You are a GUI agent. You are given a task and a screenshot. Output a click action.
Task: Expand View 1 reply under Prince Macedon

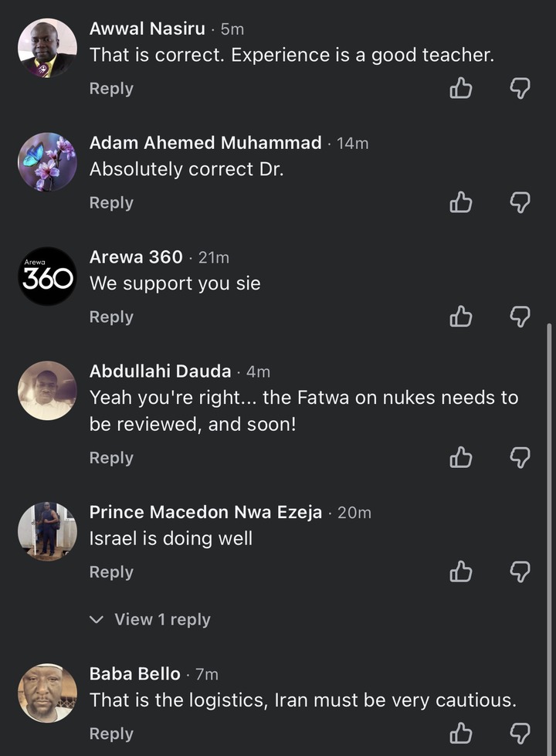[x=151, y=619]
